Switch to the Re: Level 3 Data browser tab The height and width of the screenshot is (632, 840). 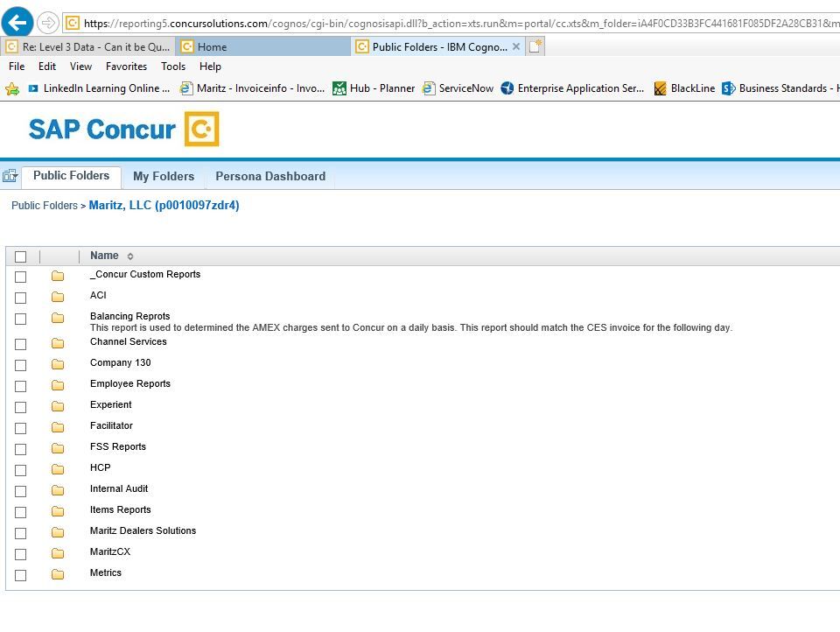click(88, 47)
